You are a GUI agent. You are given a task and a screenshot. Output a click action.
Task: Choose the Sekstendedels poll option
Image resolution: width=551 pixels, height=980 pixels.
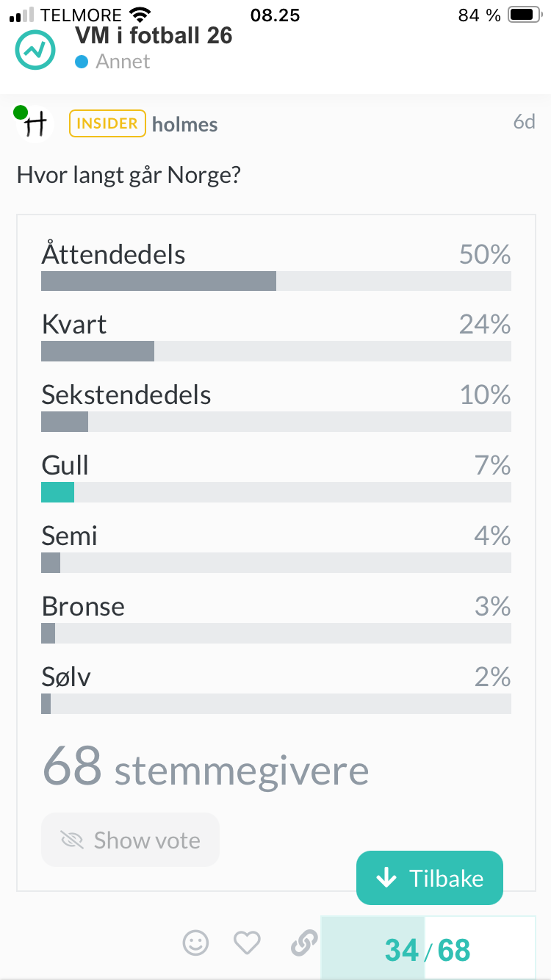pyautogui.click(x=276, y=407)
